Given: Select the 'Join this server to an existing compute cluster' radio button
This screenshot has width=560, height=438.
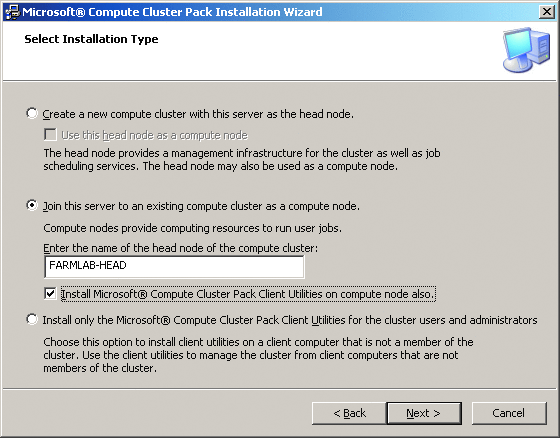Looking at the screenshot, I should [32, 205].
